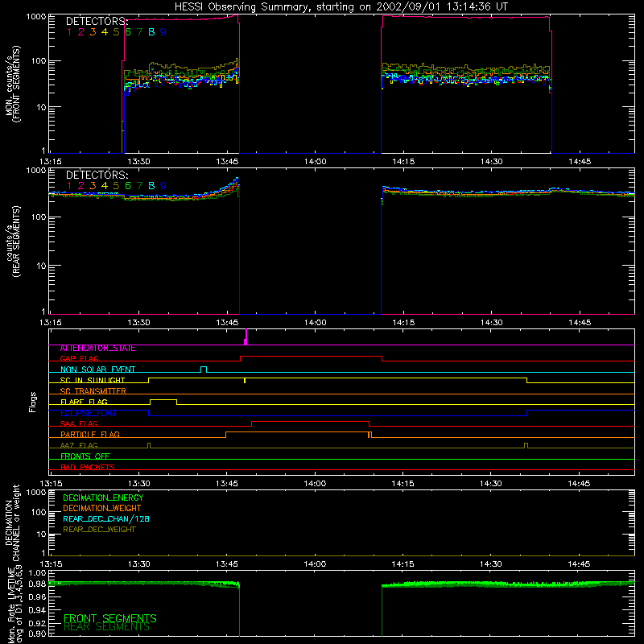The height and width of the screenshot is (644, 644).
Task: Click the DECIMATION CHANNEL or weight axis label
Action: pyautogui.click(x=12, y=522)
